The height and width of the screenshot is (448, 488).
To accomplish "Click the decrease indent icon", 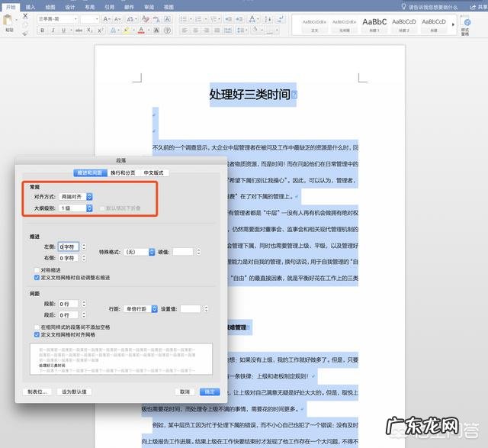I will click(229, 19).
